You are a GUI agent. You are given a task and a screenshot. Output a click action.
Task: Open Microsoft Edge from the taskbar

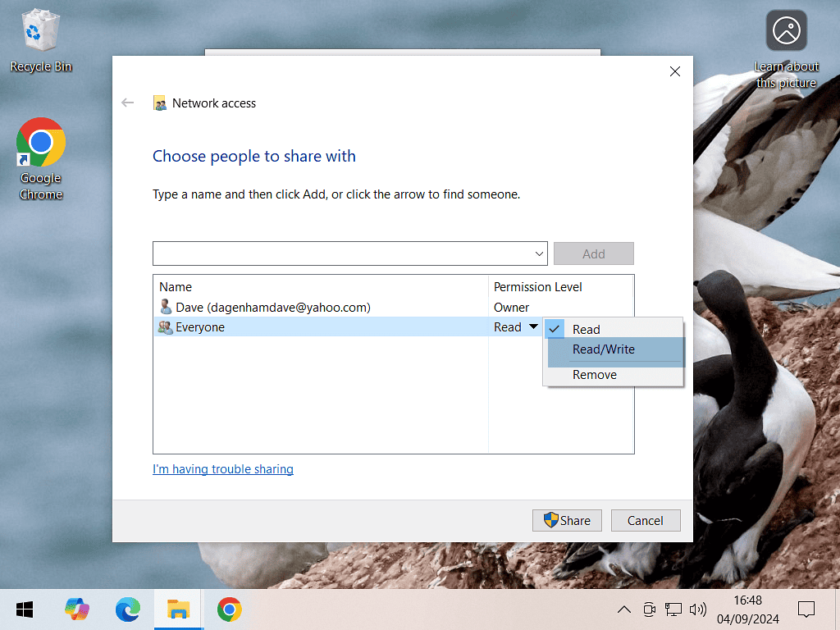[128, 609]
